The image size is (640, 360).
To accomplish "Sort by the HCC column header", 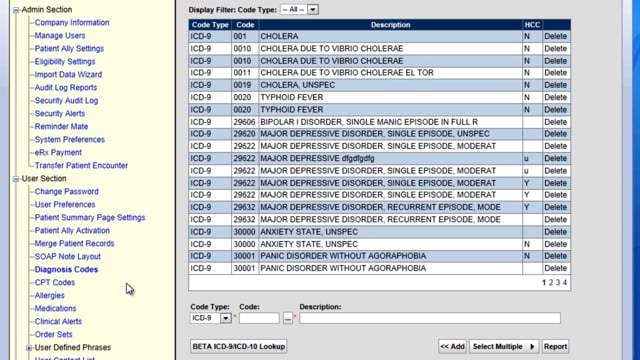I will (x=532, y=25).
